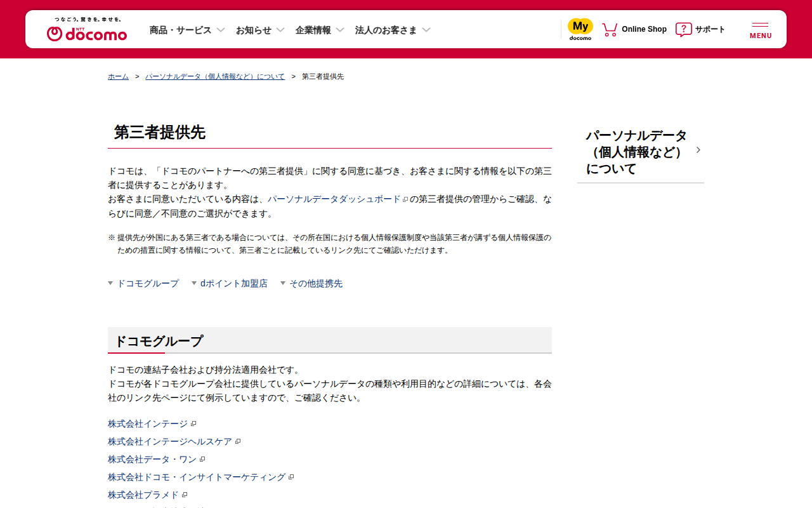Open the Online Shop cart icon
Image resolution: width=812 pixels, height=508 pixels.
click(x=610, y=29)
